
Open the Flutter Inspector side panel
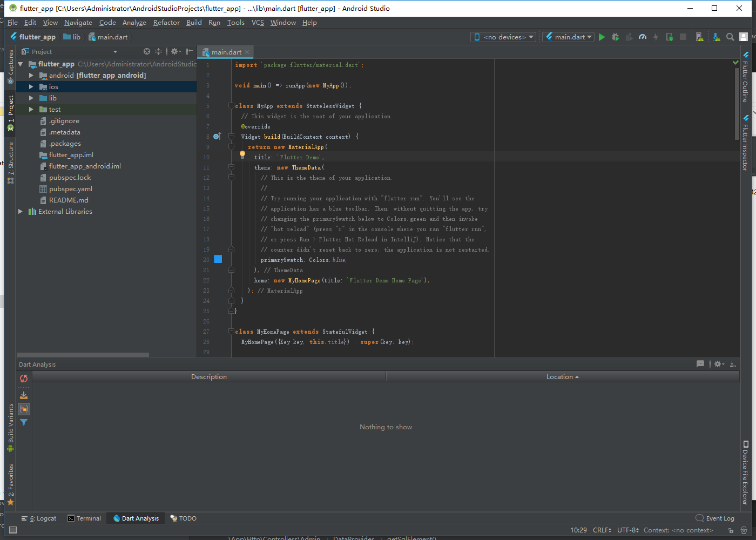[745, 143]
